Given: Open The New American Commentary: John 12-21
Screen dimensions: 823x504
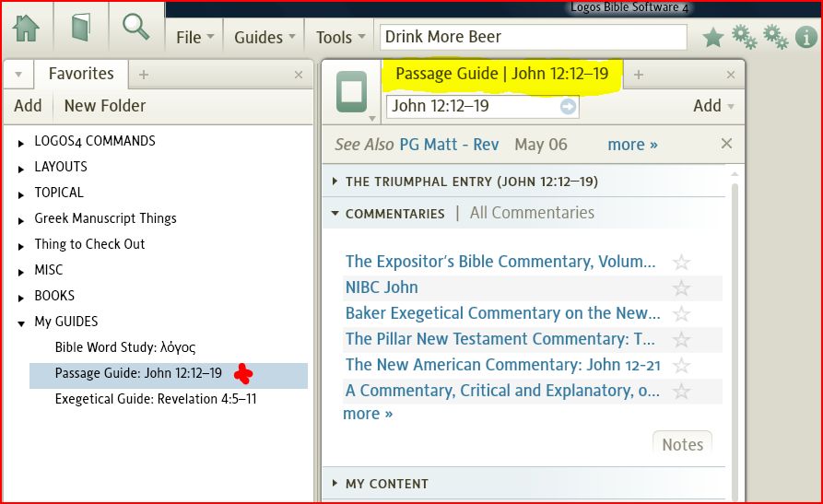Looking at the screenshot, I should (x=503, y=364).
